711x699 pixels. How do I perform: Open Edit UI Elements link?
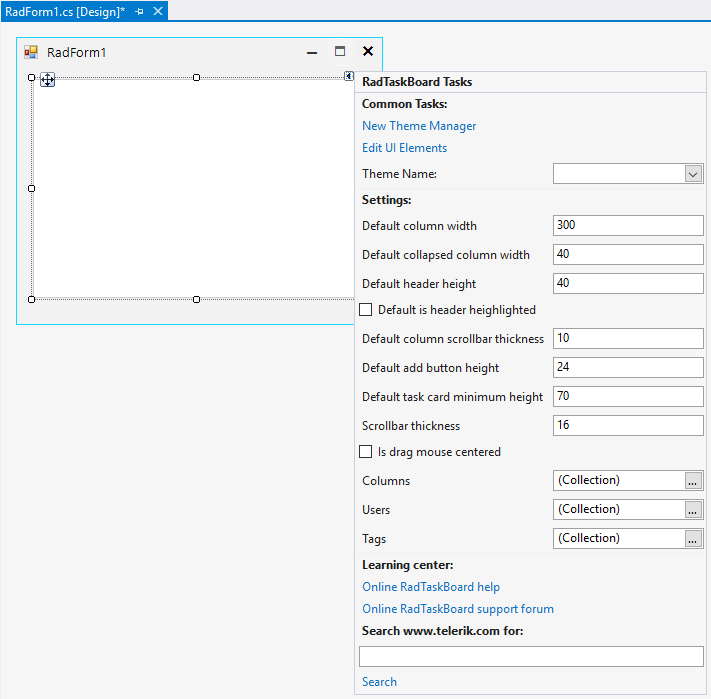pos(404,148)
